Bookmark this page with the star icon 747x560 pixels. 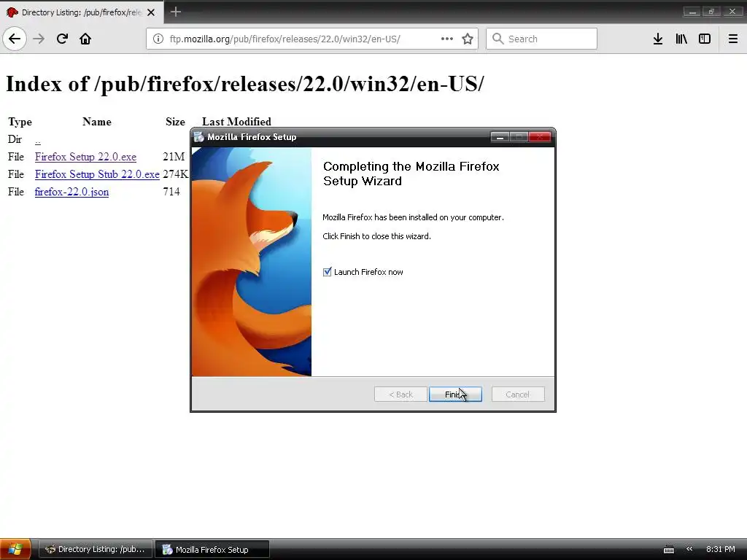pos(468,39)
